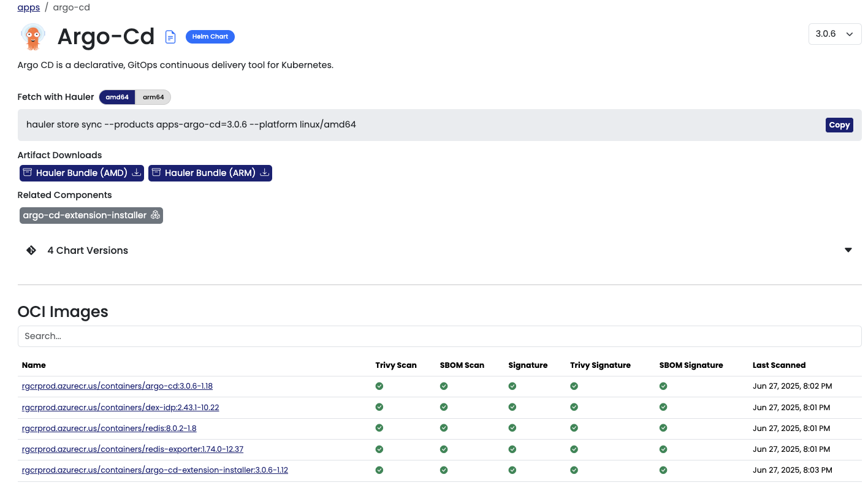Click the Name column header
This screenshot has height=485, width=868.
point(34,365)
